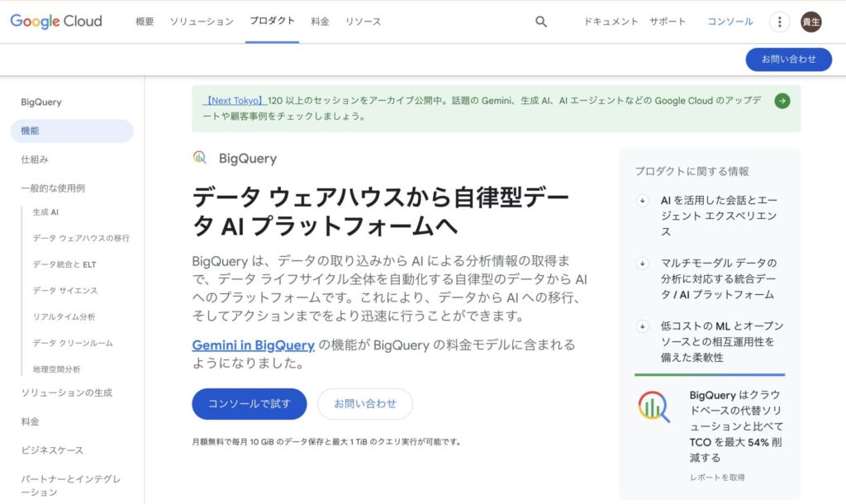Click the Google Cloud logo

click(56, 21)
